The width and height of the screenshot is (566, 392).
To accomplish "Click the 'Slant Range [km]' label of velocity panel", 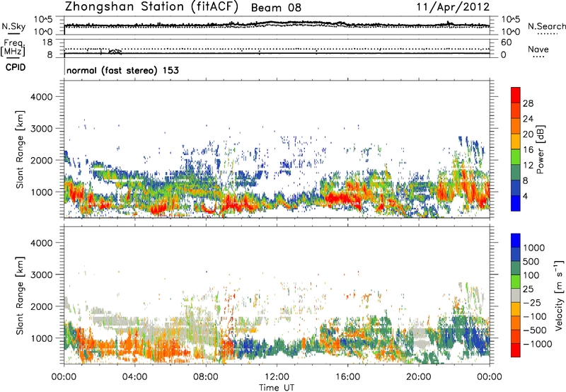I will (20, 295).
